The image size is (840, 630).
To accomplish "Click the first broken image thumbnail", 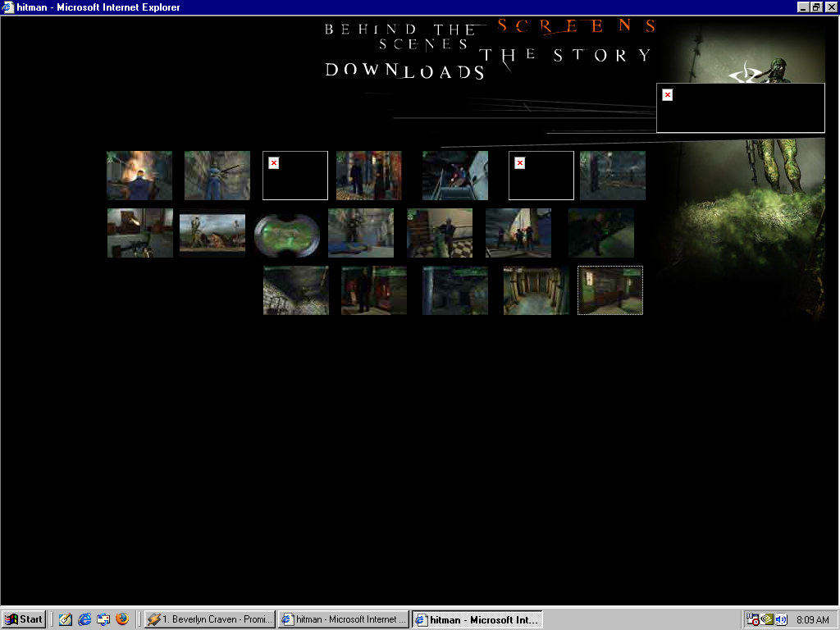I will tap(295, 176).
